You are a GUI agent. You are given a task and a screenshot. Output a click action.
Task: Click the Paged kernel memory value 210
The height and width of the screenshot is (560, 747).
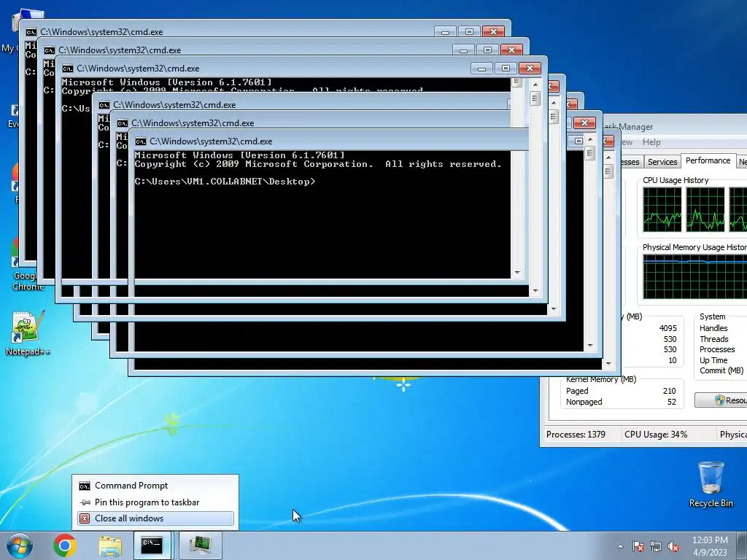point(669,391)
